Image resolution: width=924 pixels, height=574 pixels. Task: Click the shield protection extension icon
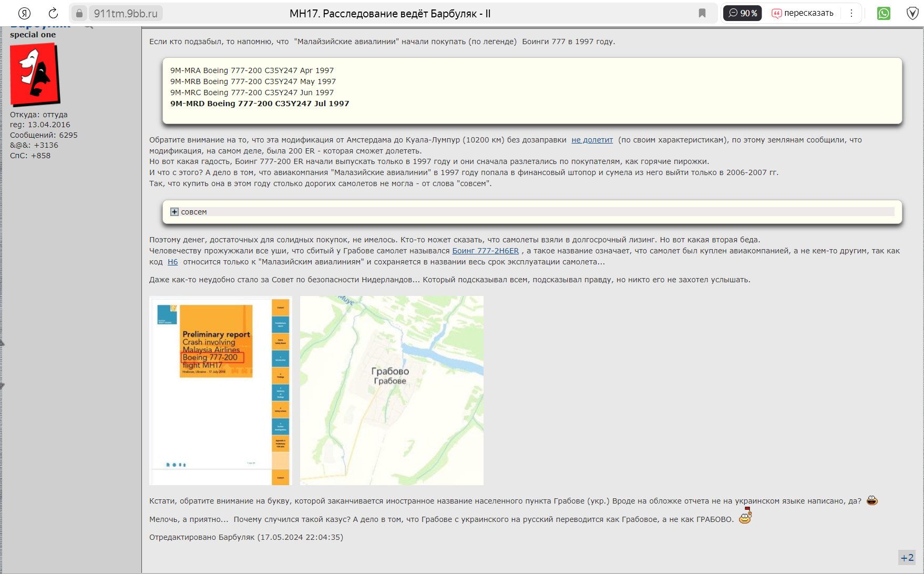tap(912, 13)
